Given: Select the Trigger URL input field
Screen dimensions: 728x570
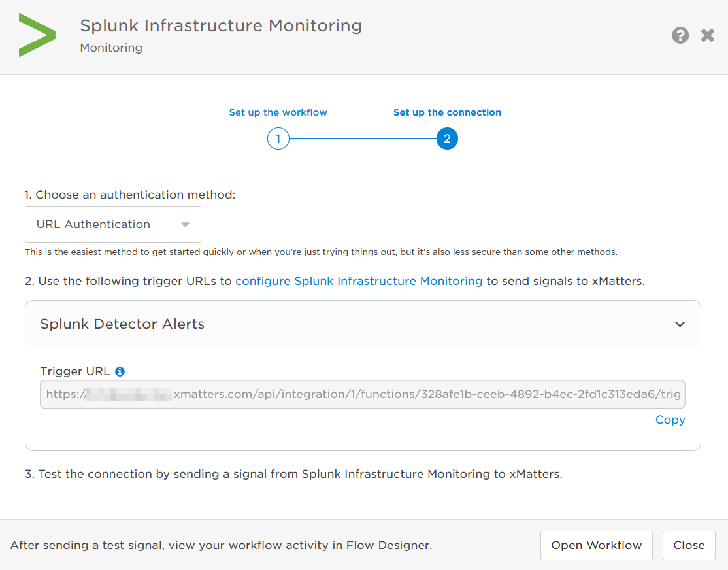Looking at the screenshot, I should point(363,394).
